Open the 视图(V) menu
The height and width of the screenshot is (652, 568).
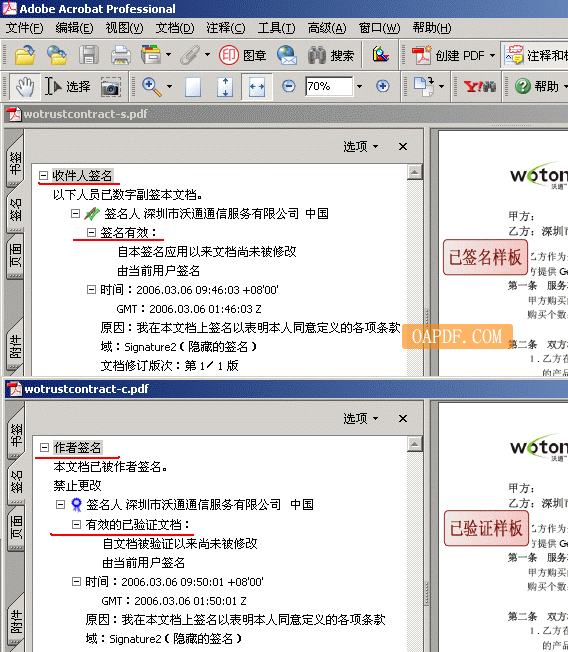pos(124,28)
